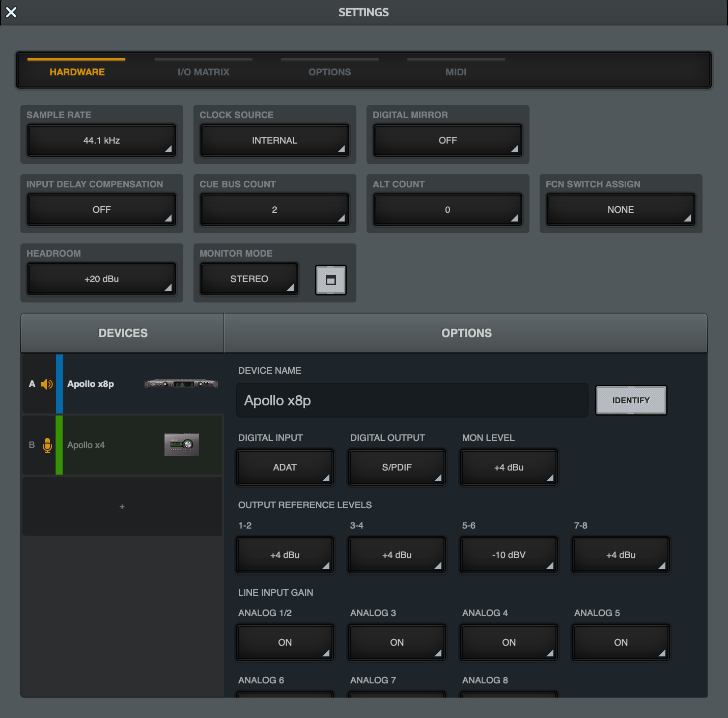Open the Sample Rate dropdown
728x718 pixels.
[x=102, y=141]
